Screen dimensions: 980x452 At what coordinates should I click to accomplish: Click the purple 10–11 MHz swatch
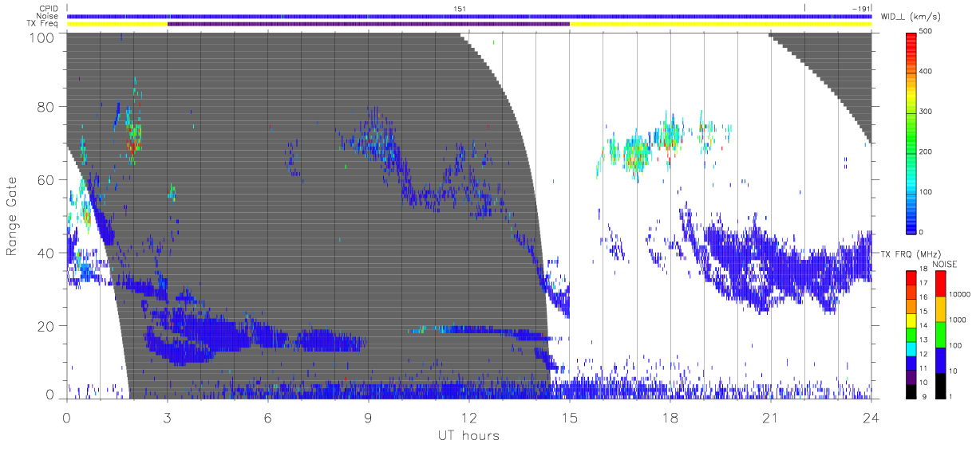(913, 376)
